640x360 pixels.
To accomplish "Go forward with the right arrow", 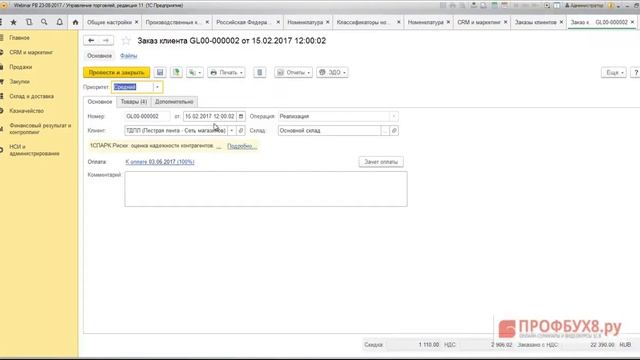I will [106, 40].
